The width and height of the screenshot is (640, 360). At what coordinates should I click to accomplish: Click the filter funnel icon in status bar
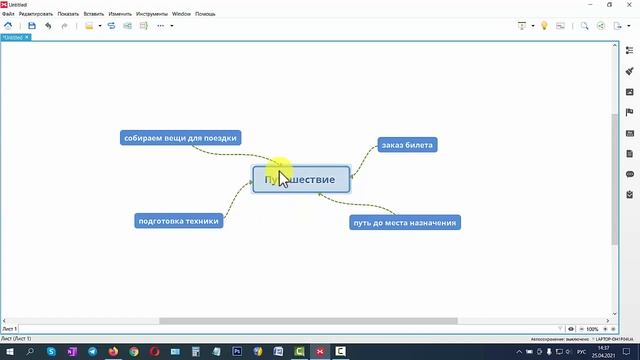(x=560, y=329)
